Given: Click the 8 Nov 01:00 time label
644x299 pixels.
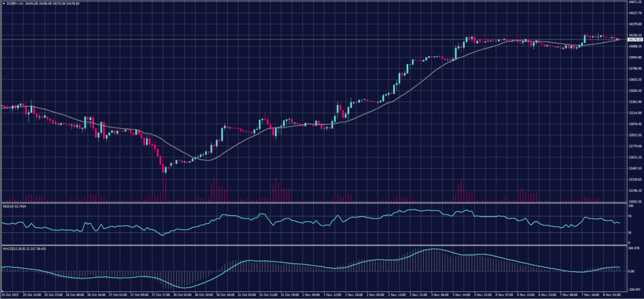Looking at the screenshot, I should point(611,293).
